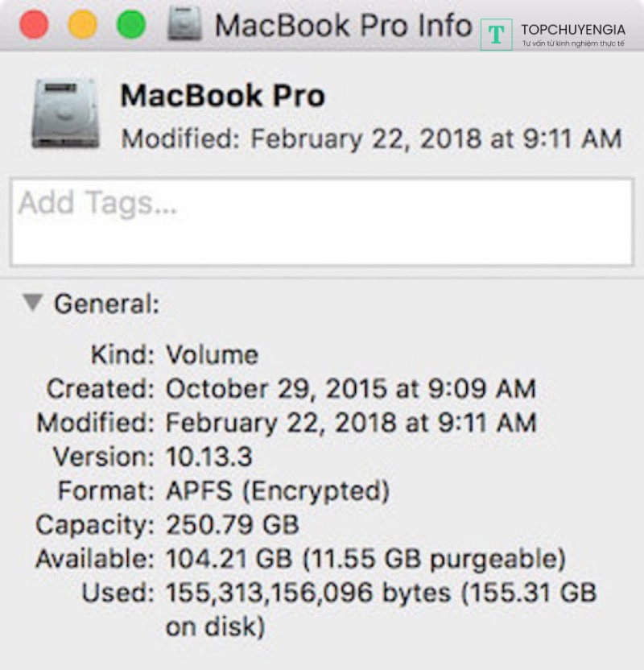The height and width of the screenshot is (670, 644).
Task: Click the small drive icon in title bar
Action: pyautogui.click(x=184, y=26)
